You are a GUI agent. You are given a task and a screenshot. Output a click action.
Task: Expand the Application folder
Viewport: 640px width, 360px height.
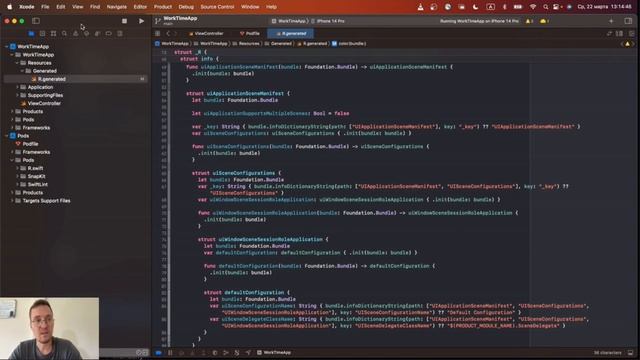[x=18, y=87]
